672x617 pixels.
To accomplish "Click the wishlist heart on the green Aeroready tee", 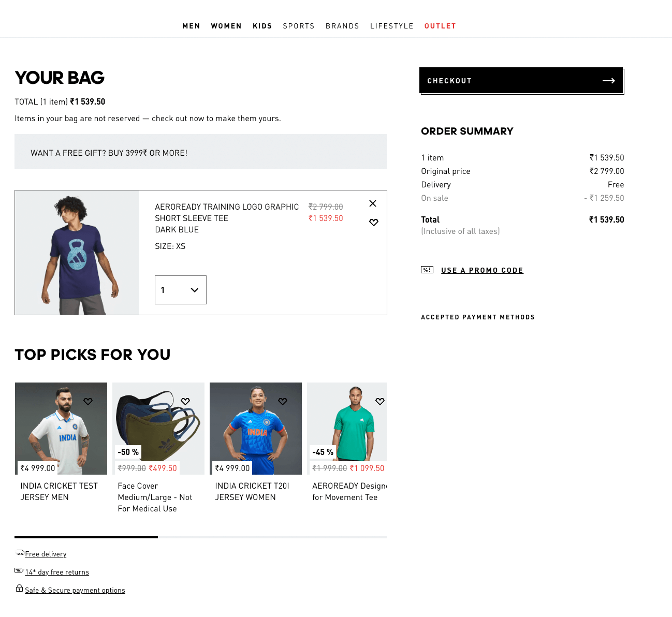I will (380, 402).
